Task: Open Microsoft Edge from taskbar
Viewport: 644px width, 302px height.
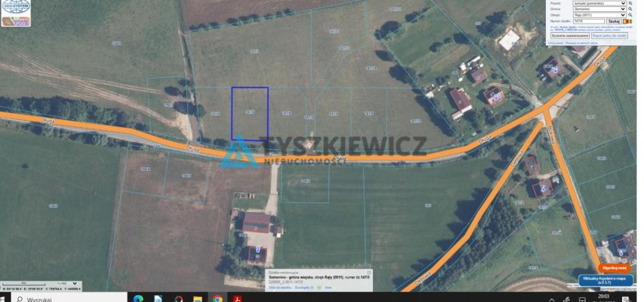Action: pos(138,299)
